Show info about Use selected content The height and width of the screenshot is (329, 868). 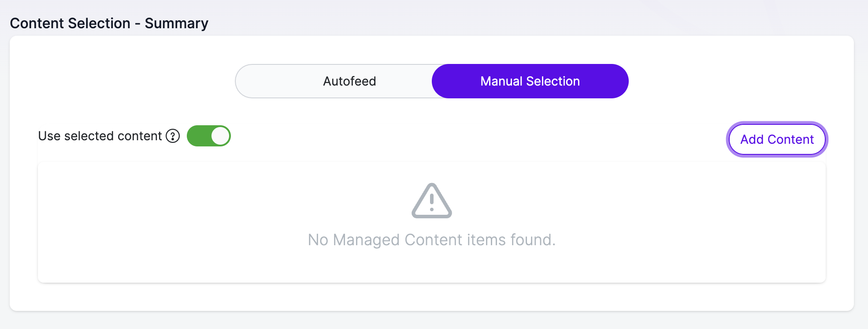pyautogui.click(x=173, y=136)
